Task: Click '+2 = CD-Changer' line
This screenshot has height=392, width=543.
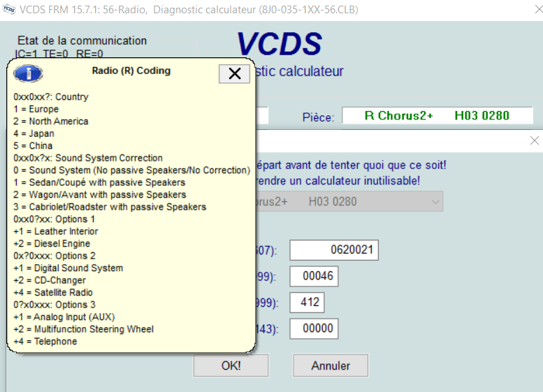Action: [50, 280]
